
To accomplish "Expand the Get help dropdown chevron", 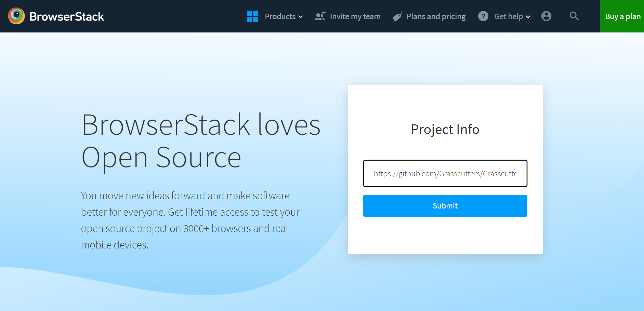I will 528,17.
